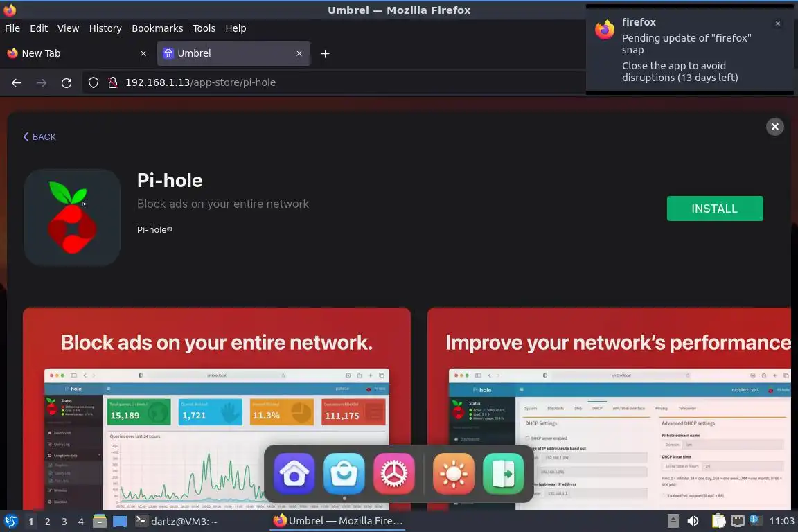This screenshot has width=798, height=532.
Task: Click the tracking protection shield icon
Action: 93,82
